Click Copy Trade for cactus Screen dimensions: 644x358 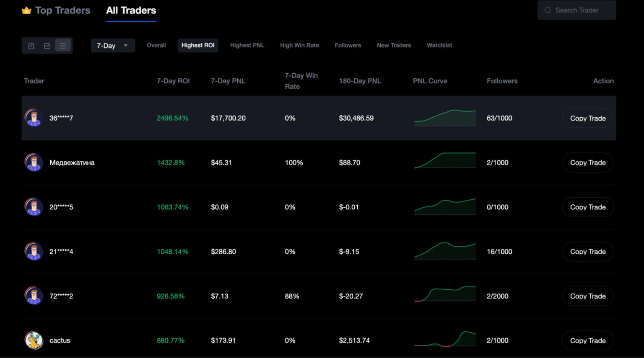pos(587,340)
